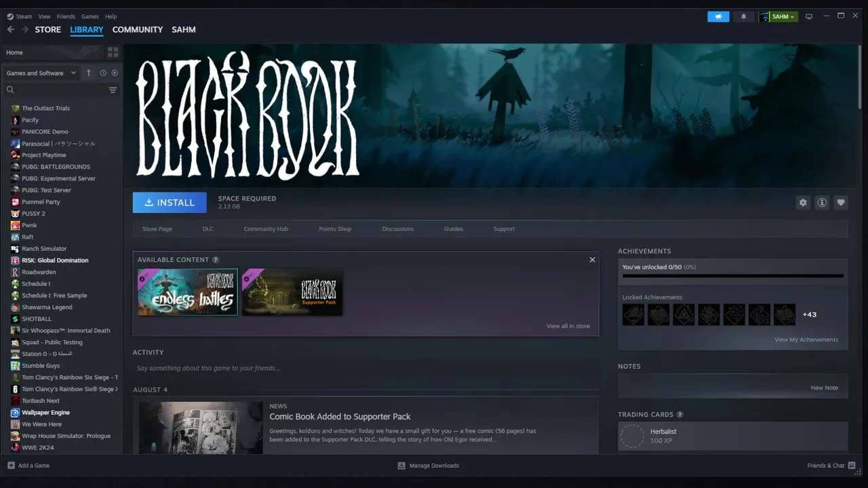The height and width of the screenshot is (488, 868).
Task: Open the Support link
Action: tap(504, 229)
